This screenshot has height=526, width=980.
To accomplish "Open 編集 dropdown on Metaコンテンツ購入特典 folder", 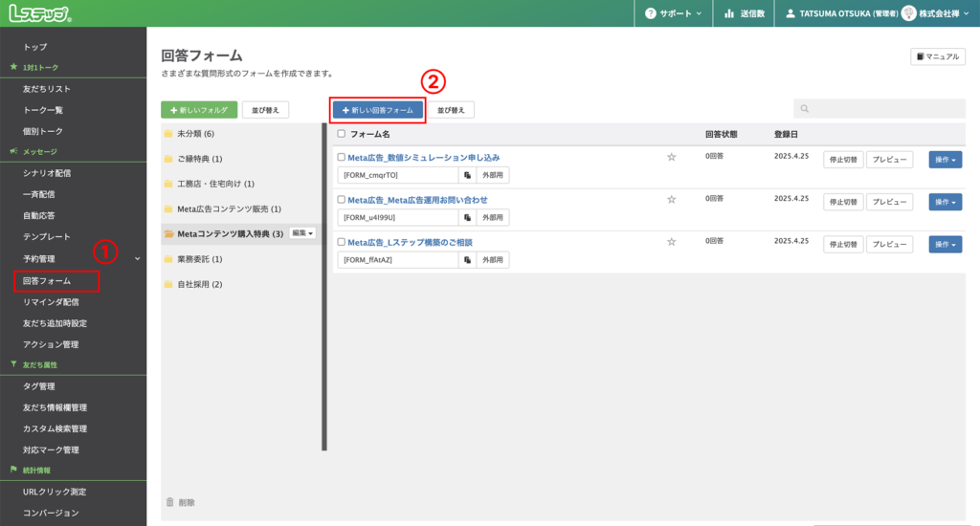I will pos(302,233).
